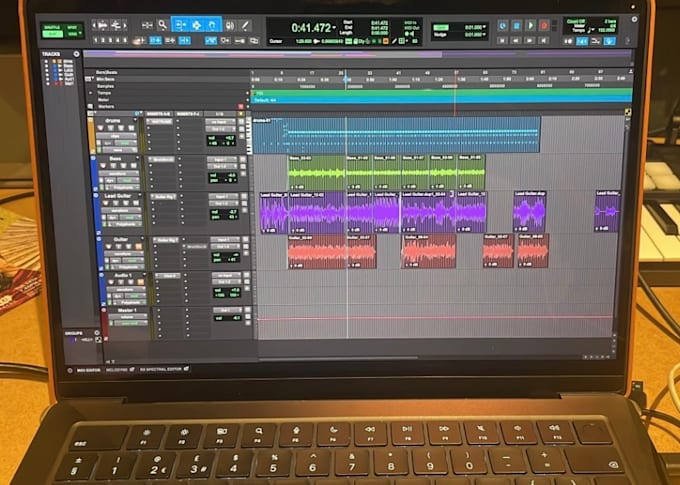Click zoom preset number 1
The height and width of the screenshot is (485, 680).
click(96, 40)
